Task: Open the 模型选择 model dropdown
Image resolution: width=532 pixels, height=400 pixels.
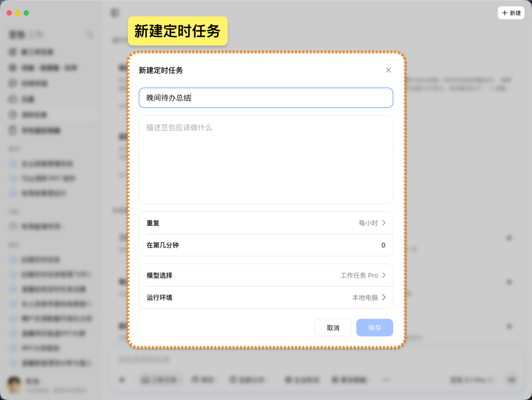Action: 266,275
